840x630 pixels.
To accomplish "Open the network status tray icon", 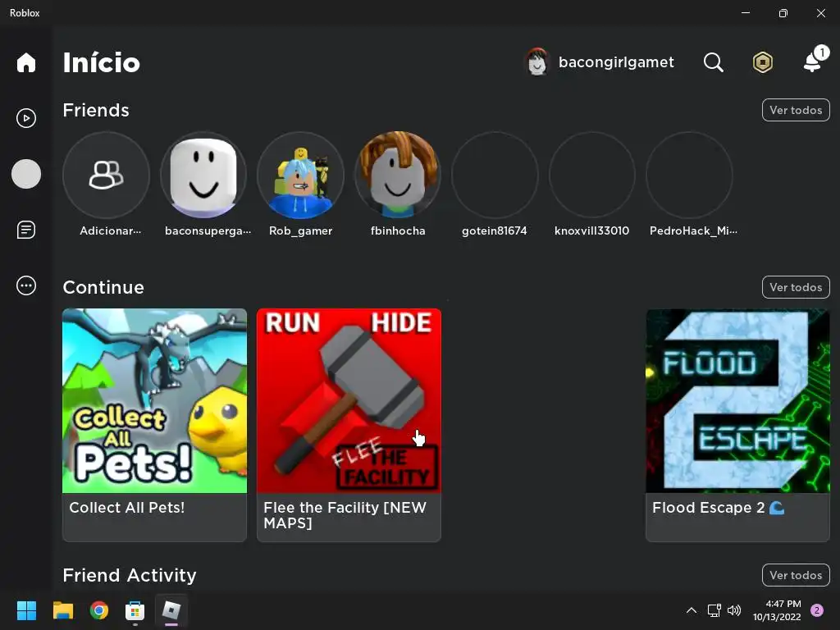I will [714, 610].
